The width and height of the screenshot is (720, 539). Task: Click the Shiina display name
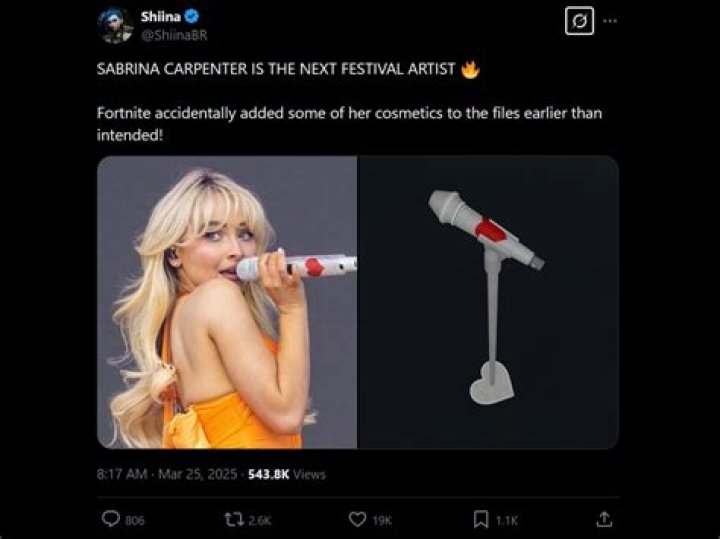click(159, 17)
